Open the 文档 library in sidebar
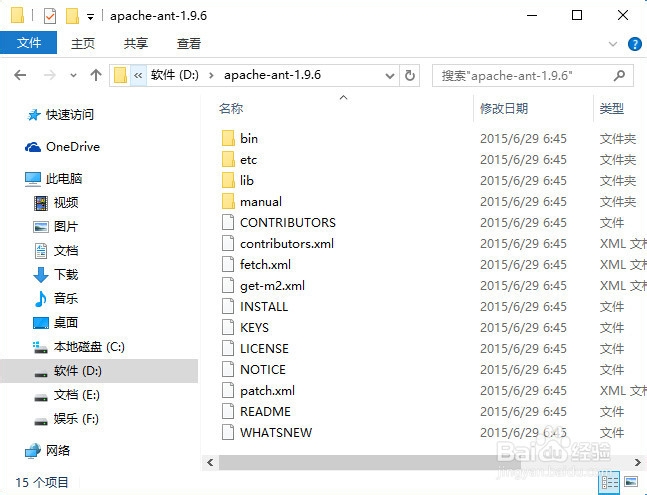This screenshot has width=647, height=495. pyautogui.click(x=56, y=250)
